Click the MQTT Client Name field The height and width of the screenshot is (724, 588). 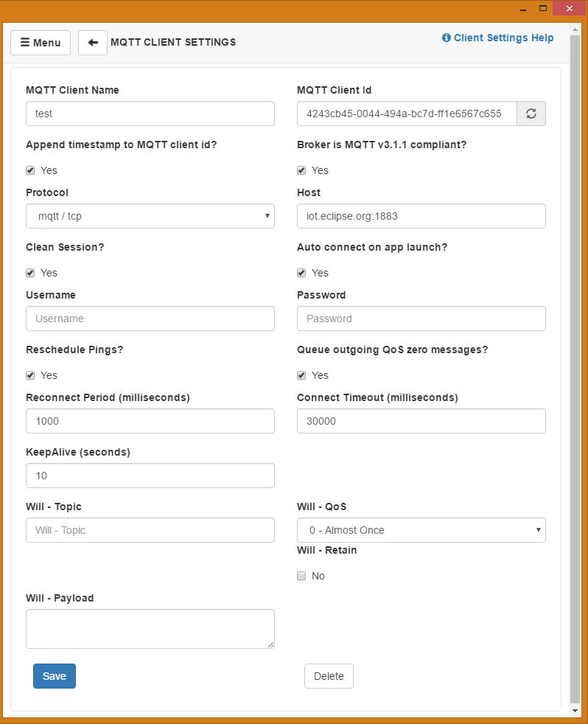(x=150, y=114)
